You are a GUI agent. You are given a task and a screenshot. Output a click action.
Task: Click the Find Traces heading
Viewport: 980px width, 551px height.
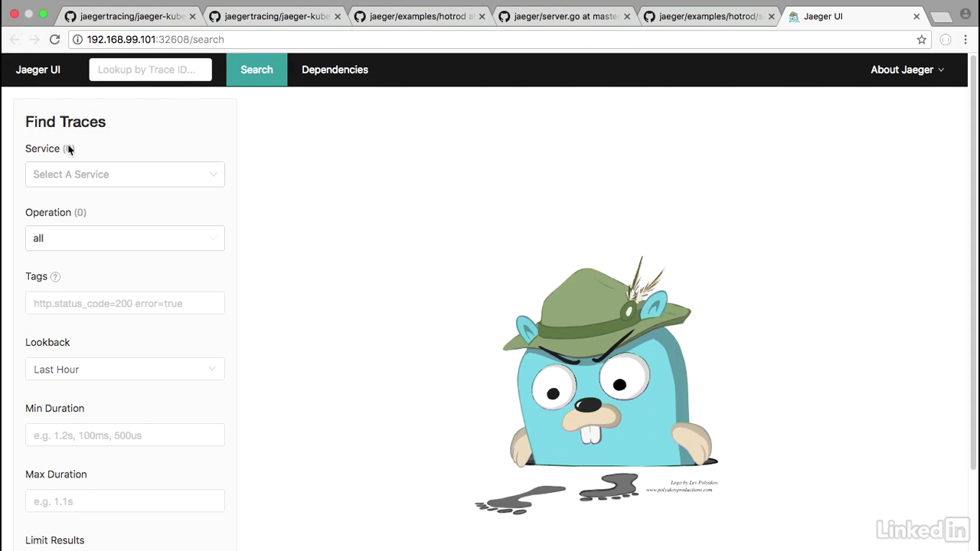(x=65, y=122)
